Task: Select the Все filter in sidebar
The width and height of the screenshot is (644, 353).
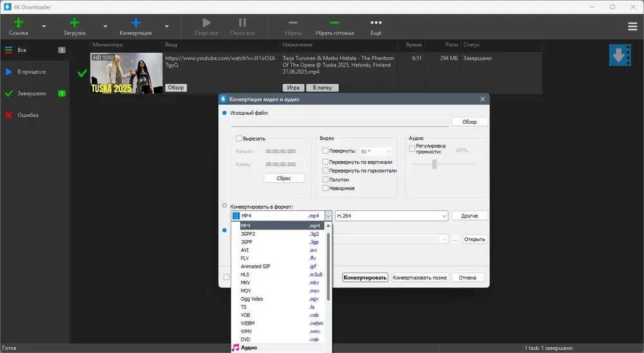Action: click(x=35, y=50)
